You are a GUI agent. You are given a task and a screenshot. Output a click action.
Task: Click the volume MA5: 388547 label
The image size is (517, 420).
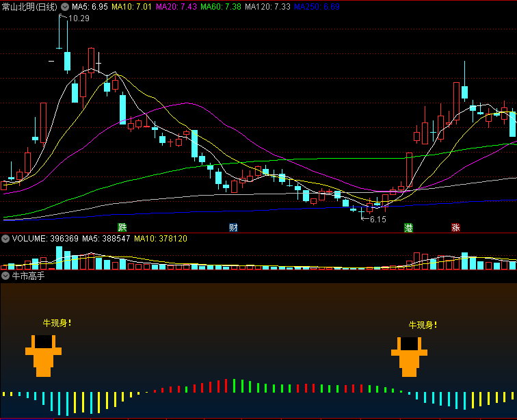pos(106,239)
